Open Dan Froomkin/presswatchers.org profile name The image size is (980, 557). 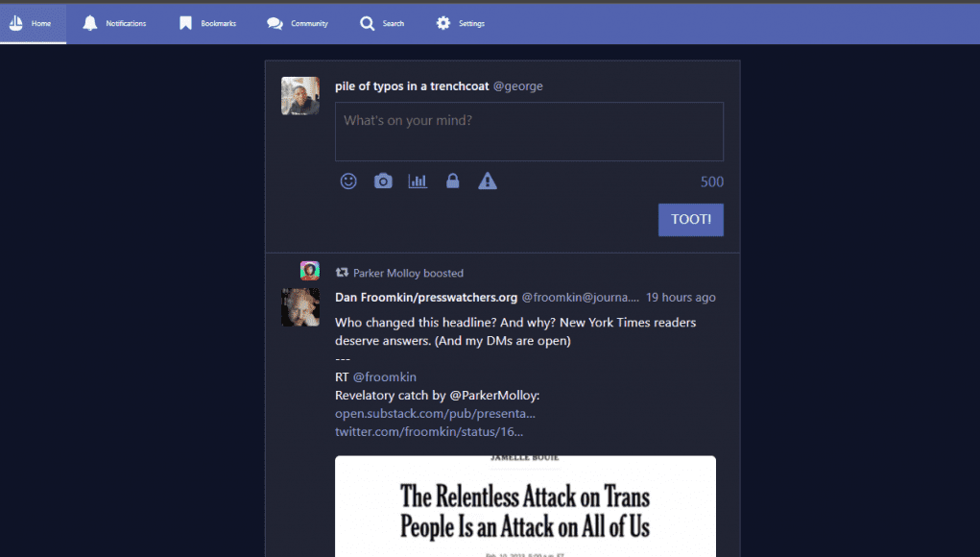(x=426, y=298)
